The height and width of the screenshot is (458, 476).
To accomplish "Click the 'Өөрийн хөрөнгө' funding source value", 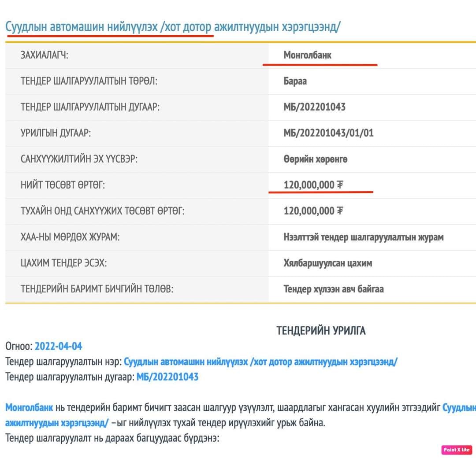I will point(315,159).
